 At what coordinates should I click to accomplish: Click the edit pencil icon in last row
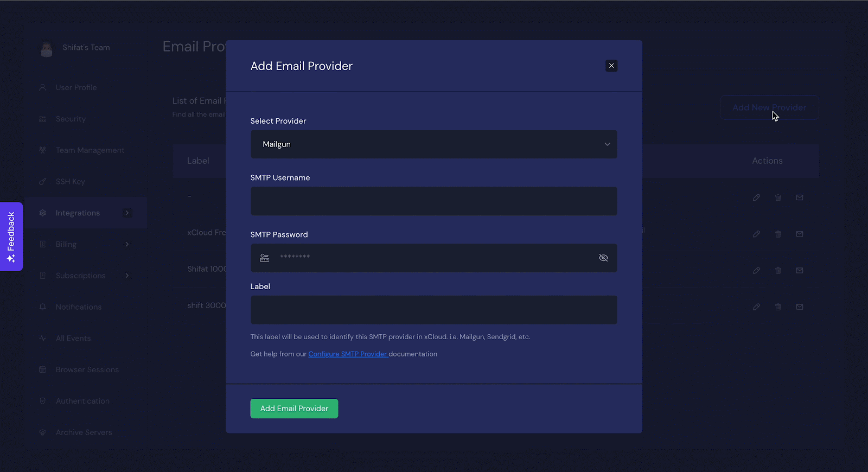click(x=756, y=307)
